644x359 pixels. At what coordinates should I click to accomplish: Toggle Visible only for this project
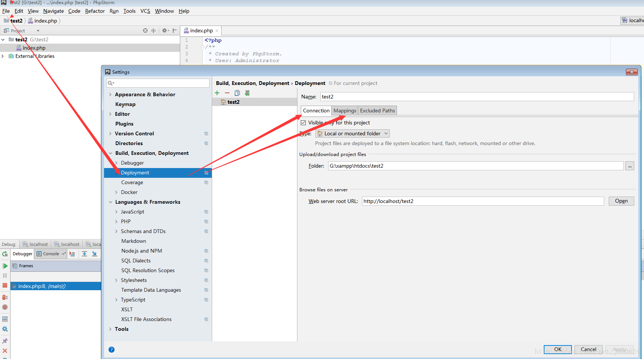[303, 123]
